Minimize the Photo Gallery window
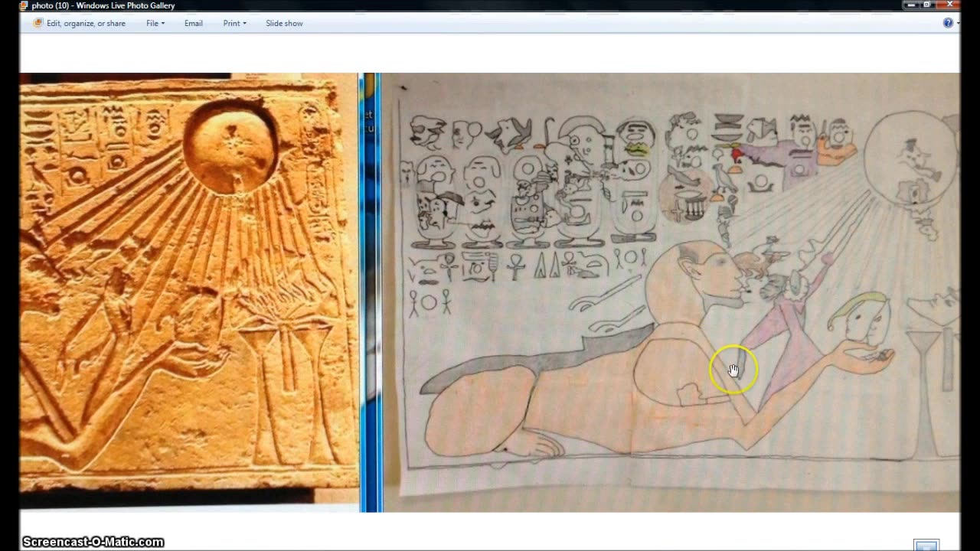This screenshot has width=980, height=551. point(910,5)
